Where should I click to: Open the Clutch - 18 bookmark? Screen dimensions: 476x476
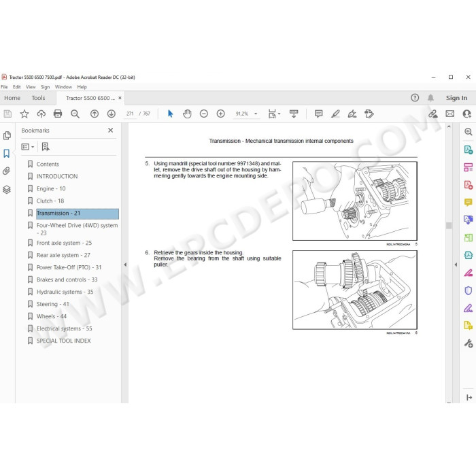[x=50, y=201]
